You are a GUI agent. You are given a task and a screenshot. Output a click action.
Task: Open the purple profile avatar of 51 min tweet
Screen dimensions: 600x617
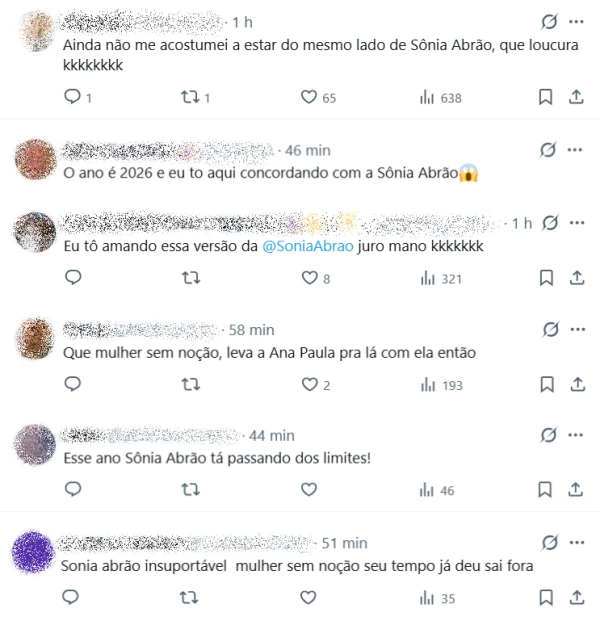(x=33, y=552)
